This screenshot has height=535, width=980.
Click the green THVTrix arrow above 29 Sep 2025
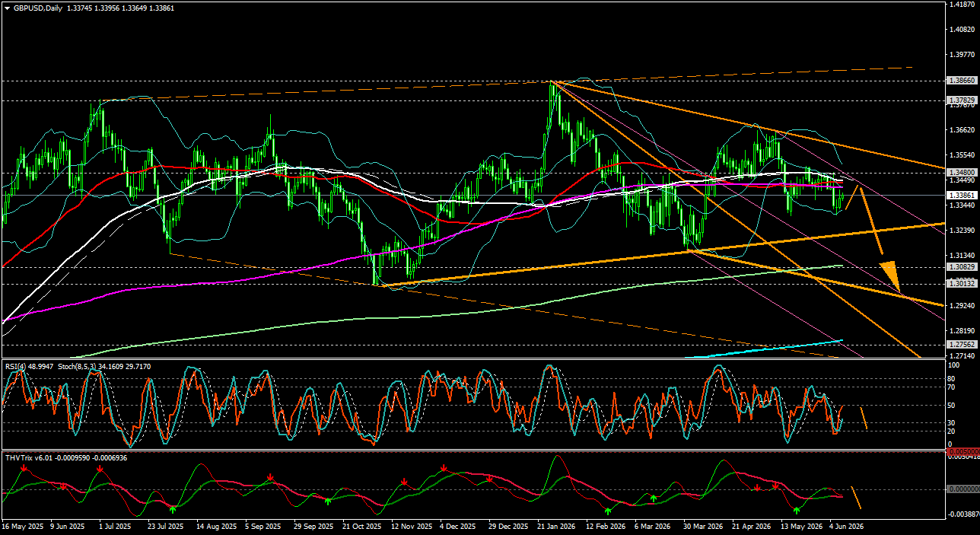click(x=328, y=500)
